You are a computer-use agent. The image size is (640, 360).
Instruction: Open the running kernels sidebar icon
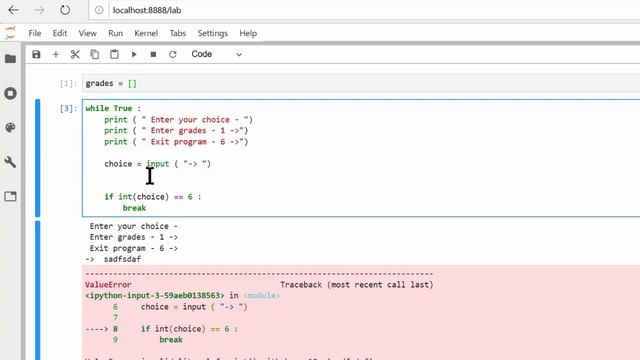click(11, 93)
